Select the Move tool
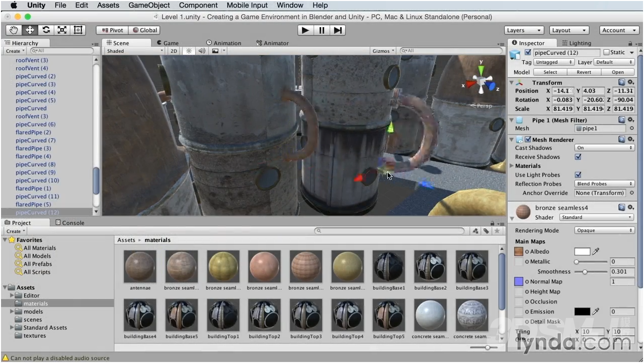The width and height of the screenshot is (644, 363). pos(30,30)
